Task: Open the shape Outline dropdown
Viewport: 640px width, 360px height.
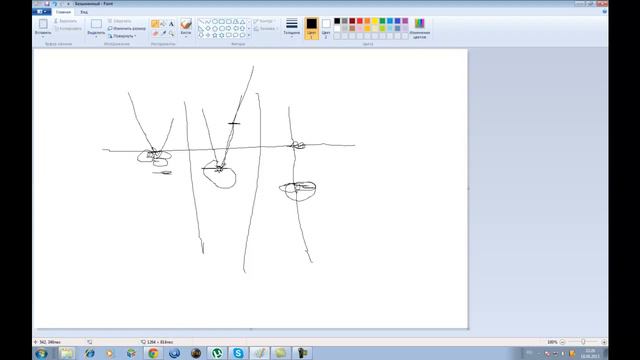Action: 264,21
